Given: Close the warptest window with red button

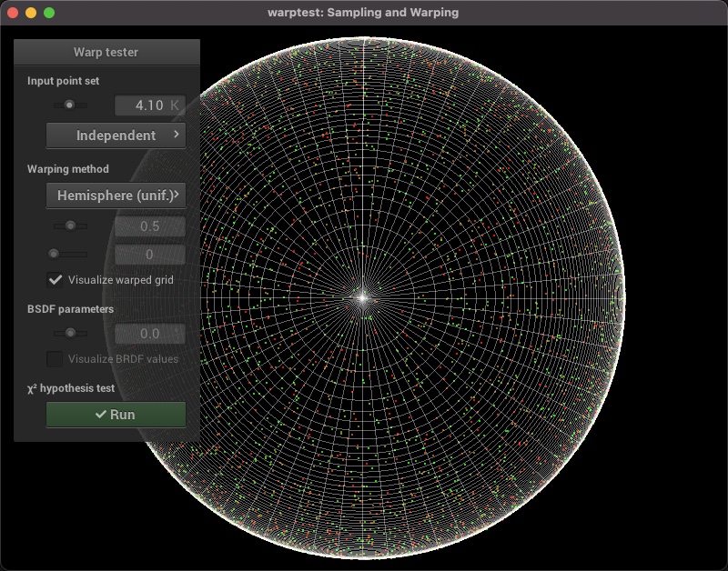Looking at the screenshot, I should [x=13, y=13].
